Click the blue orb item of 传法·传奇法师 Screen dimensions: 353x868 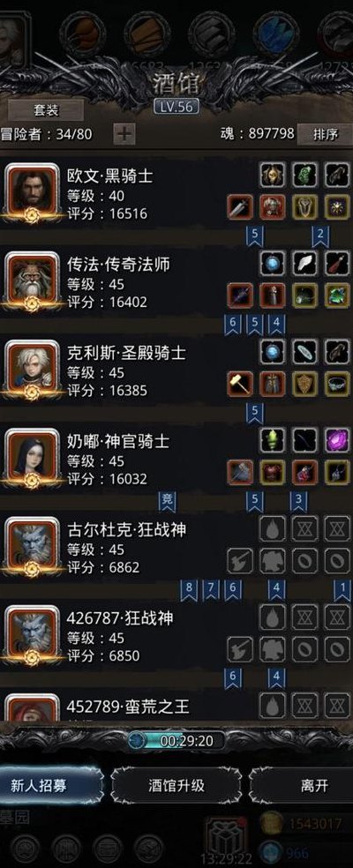[273, 264]
